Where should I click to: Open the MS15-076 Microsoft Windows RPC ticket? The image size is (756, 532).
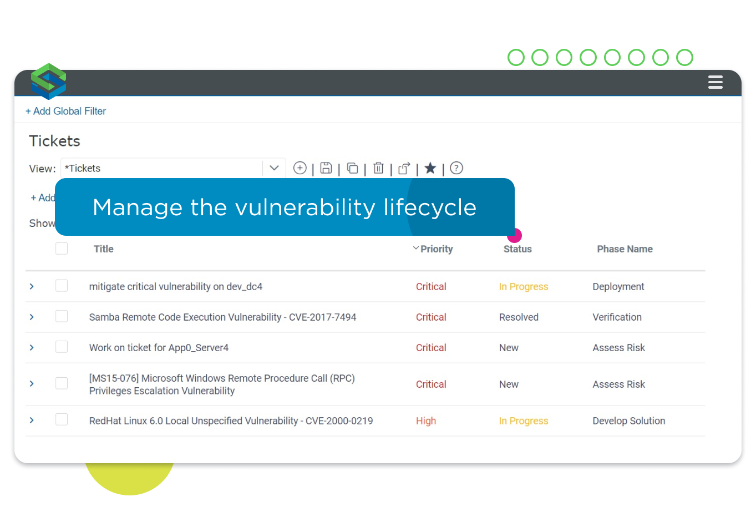[x=222, y=384]
